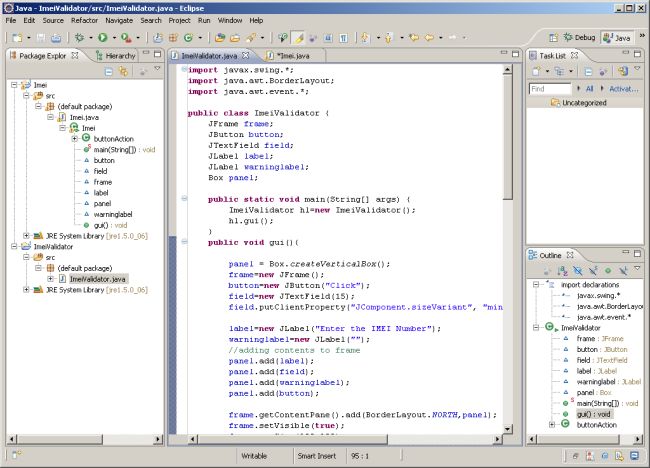Click the Open Perspective icon
Viewport: 650px width, 468px height.
554,37
